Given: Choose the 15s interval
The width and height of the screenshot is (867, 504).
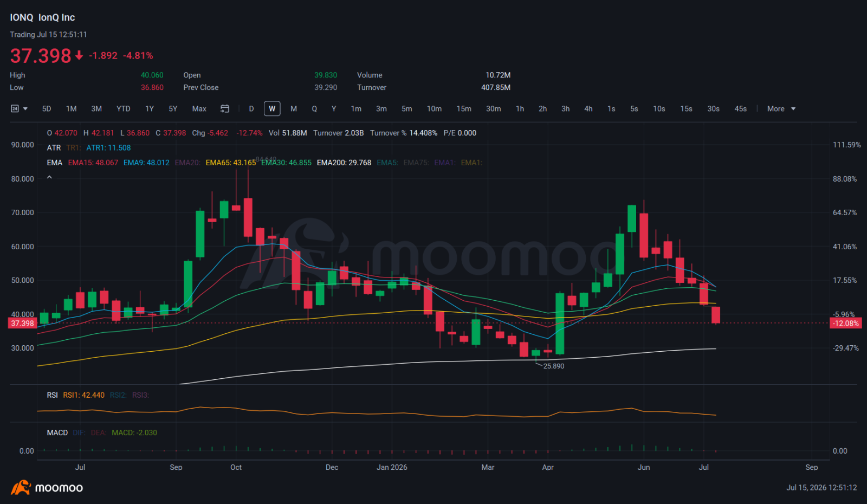Looking at the screenshot, I should (x=686, y=109).
